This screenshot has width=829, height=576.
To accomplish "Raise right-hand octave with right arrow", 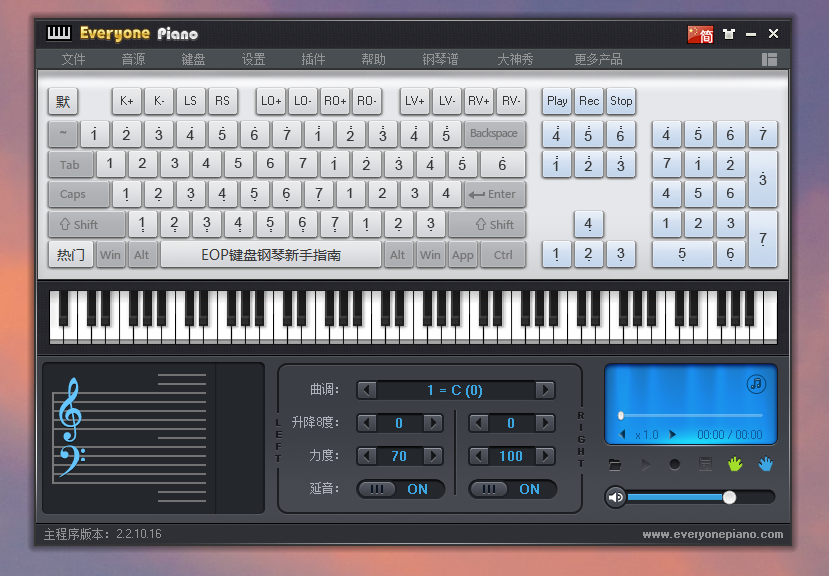I will [545, 423].
